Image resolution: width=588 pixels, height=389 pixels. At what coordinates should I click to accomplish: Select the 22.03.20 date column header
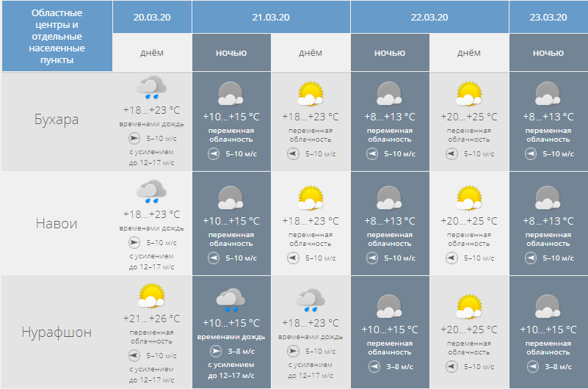429,18
